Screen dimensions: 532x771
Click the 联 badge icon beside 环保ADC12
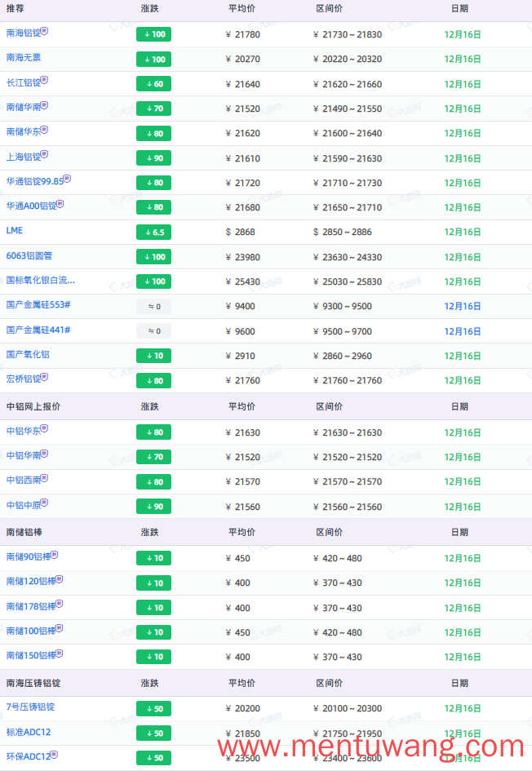point(54,755)
